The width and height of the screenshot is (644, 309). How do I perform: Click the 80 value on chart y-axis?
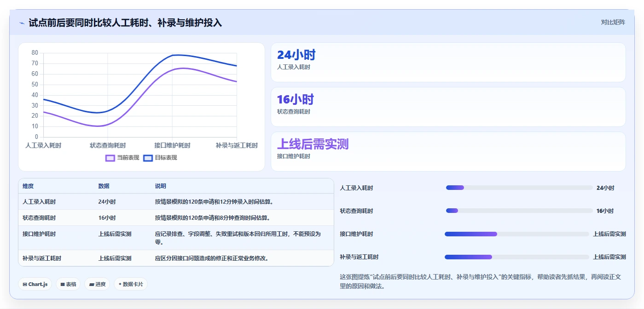[35, 53]
